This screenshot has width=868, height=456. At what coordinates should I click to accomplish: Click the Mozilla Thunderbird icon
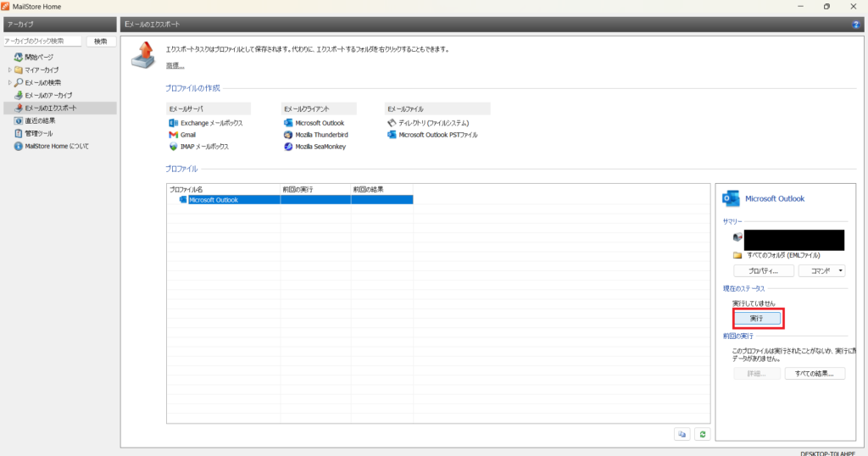pyautogui.click(x=288, y=135)
